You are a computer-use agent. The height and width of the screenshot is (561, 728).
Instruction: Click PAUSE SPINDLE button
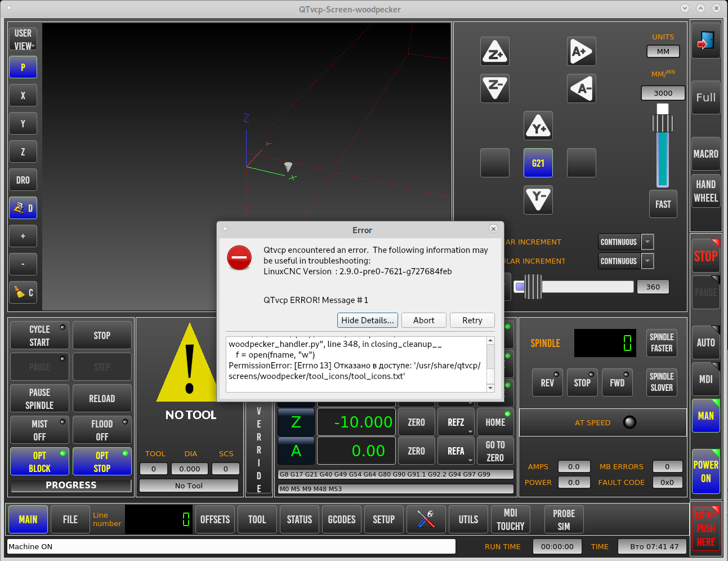(39, 399)
